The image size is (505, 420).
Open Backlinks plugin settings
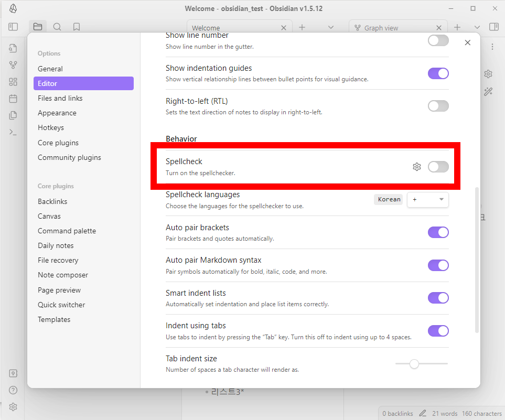point(83,202)
